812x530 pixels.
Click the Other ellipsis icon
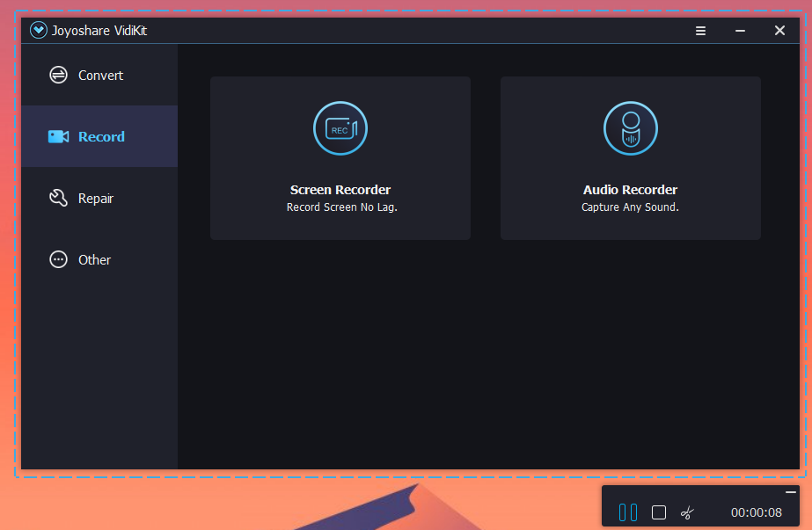point(58,259)
